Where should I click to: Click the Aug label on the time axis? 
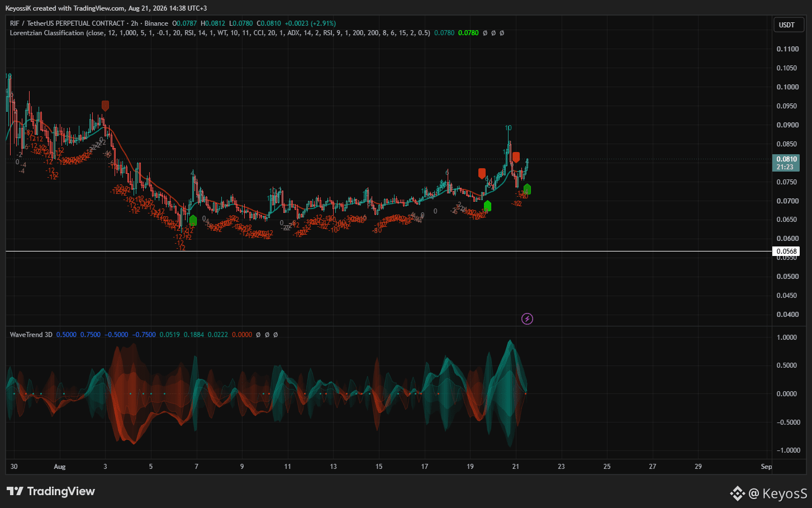pyautogui.click(x=60, y=467)
